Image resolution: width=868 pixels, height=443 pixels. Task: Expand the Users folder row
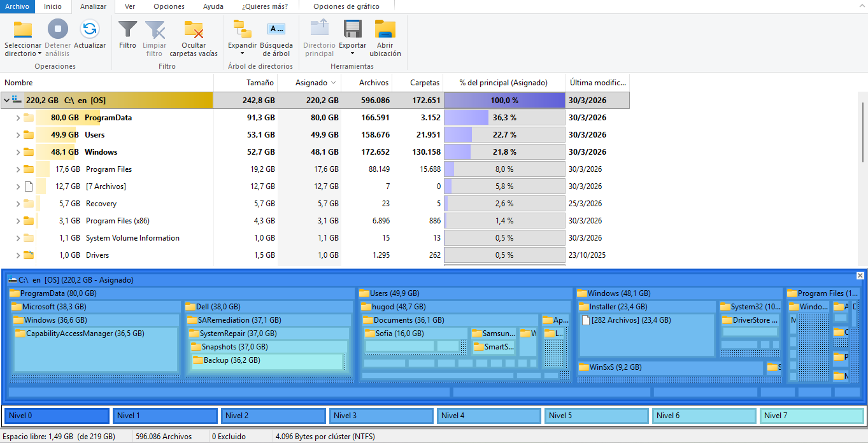(18, 135)
